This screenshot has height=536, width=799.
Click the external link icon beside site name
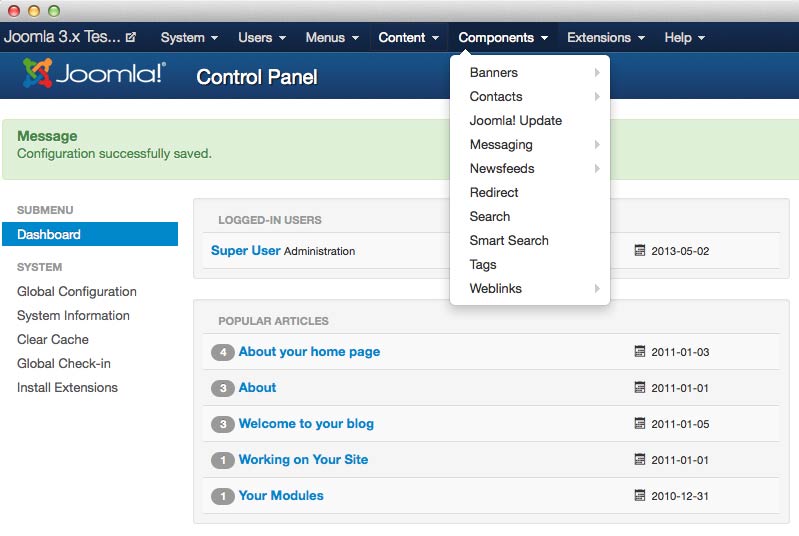click(131, 38)
